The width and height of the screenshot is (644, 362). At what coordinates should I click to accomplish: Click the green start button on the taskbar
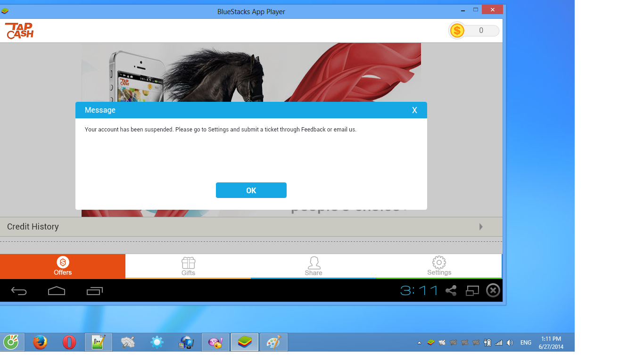pyautogui.click(x=11, y=343)
